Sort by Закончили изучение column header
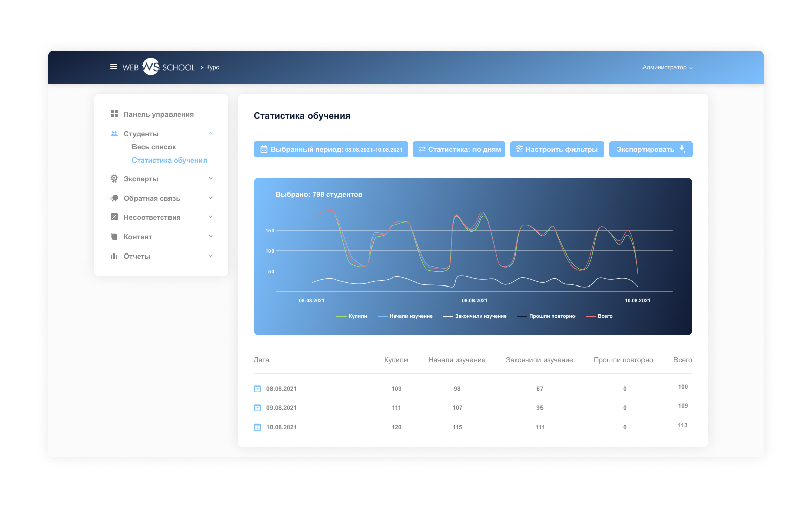Viewport: 812px width, 508px height. 539,360
